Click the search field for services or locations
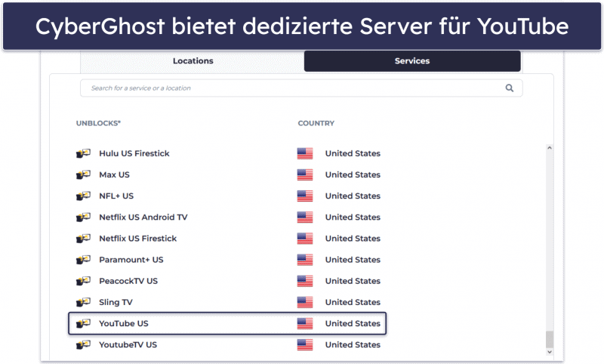 301,88
